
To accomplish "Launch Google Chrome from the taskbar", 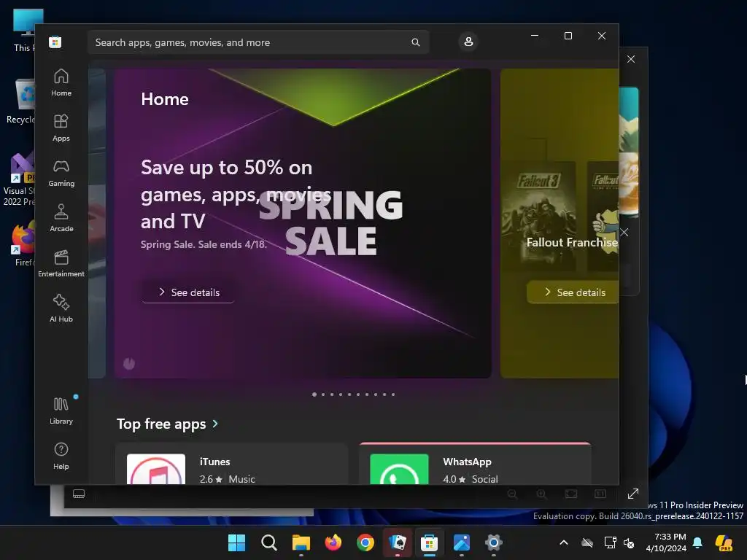I will point(365,542).
